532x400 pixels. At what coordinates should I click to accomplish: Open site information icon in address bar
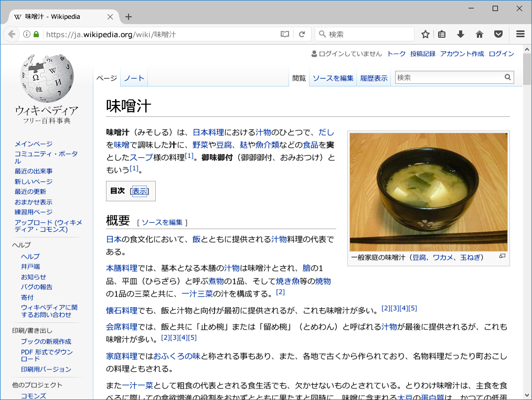(x=26, y=34)
